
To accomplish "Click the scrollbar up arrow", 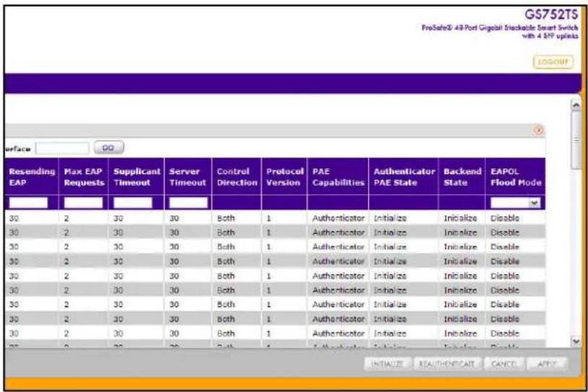I will coord(576,106).
